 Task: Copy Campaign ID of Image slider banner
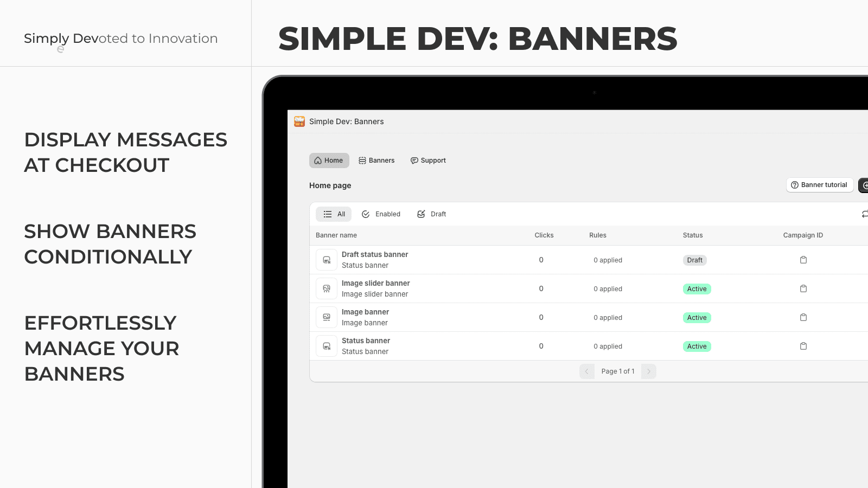click(803, 288)
